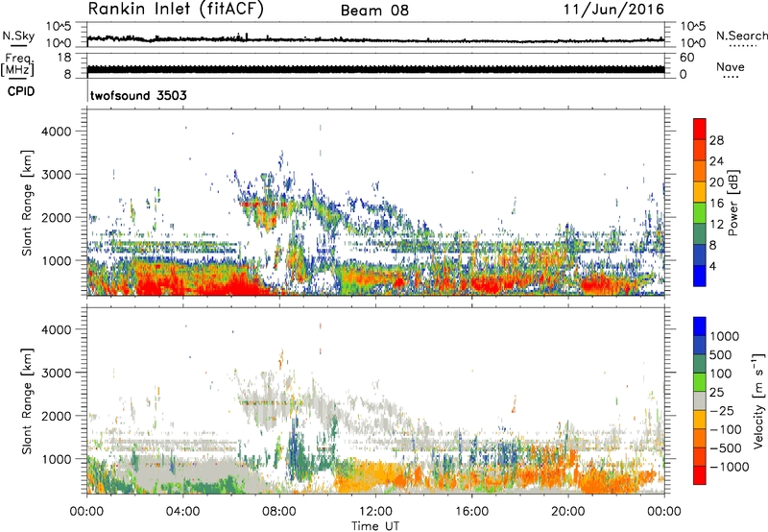Click the "16:00" time axis label
The height and width of the screenshot is (532, 768).
[x=471, y=512]
